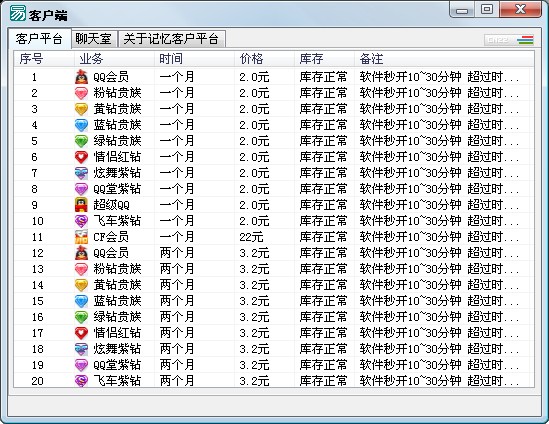The height and width of the screenshot is (424, 549).
Task: Click sequence number 18
Action: (37, 349)
